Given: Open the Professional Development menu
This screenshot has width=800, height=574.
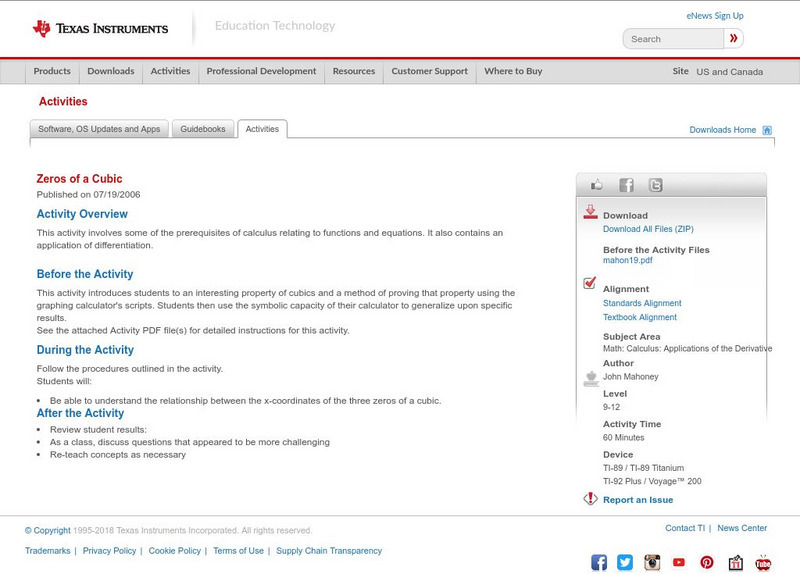Looking at the screenshot, I should tap(261, 71).
